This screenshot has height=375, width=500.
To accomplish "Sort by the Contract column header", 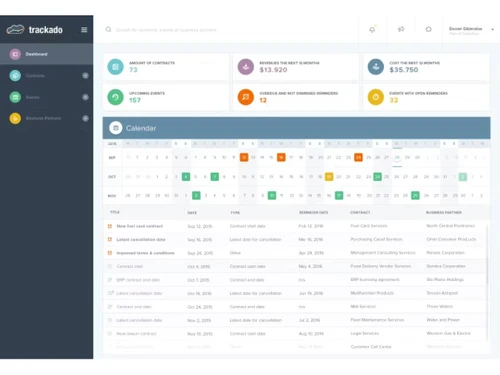I will (360, 212).
